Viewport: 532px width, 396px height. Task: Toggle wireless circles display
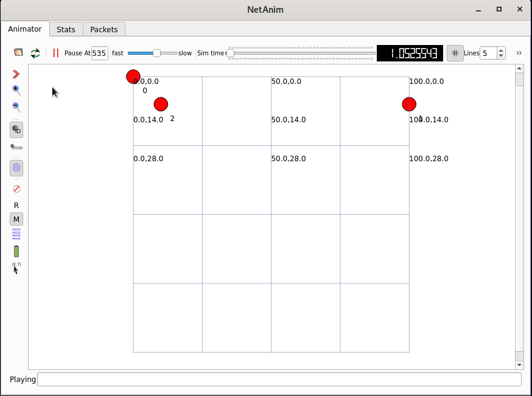(x=16, y=168)
